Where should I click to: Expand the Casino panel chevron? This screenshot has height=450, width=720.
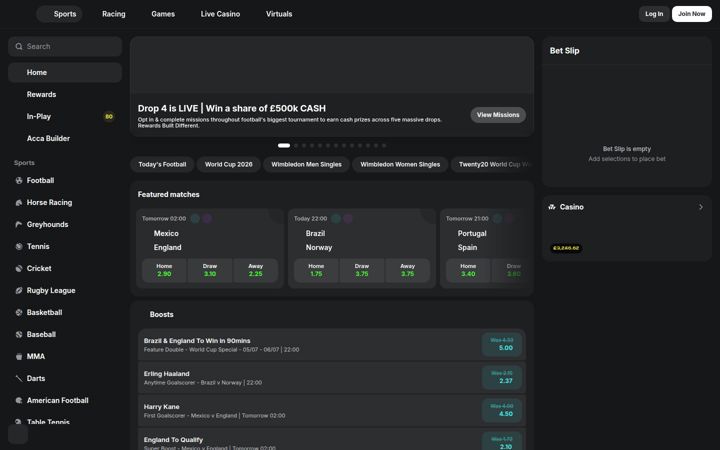point(701,207)
